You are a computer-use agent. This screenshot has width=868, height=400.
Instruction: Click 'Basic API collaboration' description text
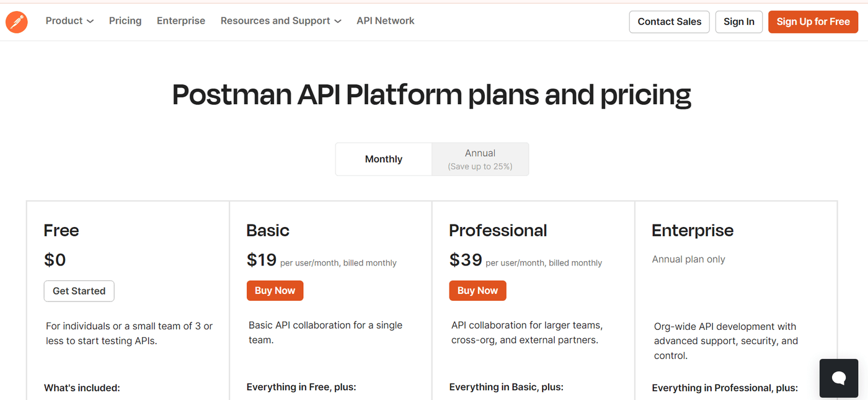tap(325, 332)
